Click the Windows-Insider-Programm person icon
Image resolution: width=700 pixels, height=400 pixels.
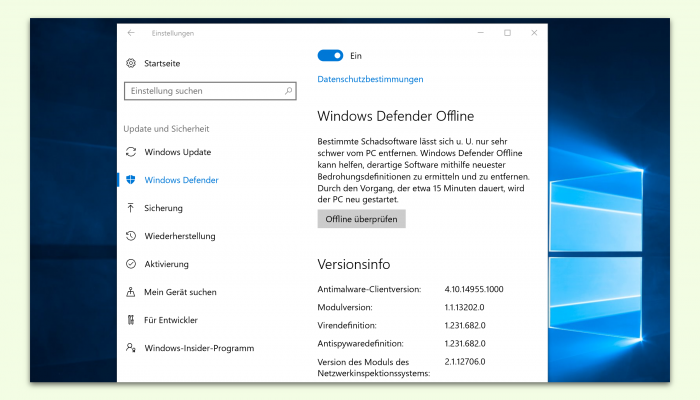[131, 347]
